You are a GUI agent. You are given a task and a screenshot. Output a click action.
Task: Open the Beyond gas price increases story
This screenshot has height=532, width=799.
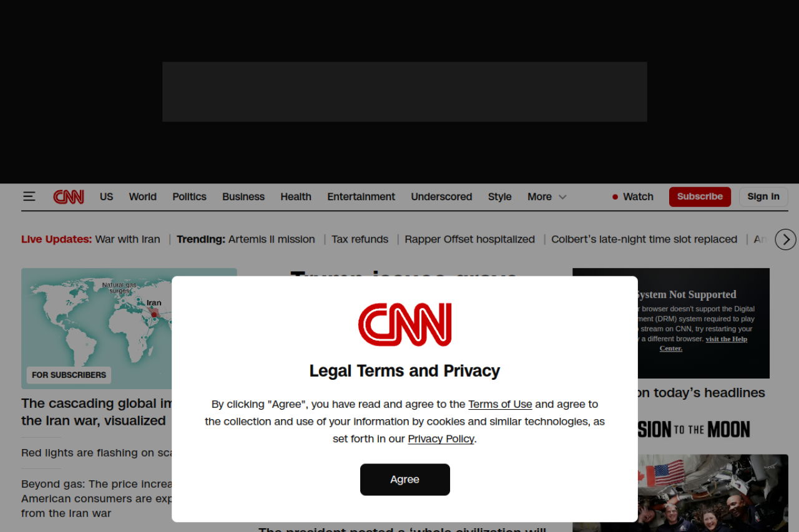point(97,498)
